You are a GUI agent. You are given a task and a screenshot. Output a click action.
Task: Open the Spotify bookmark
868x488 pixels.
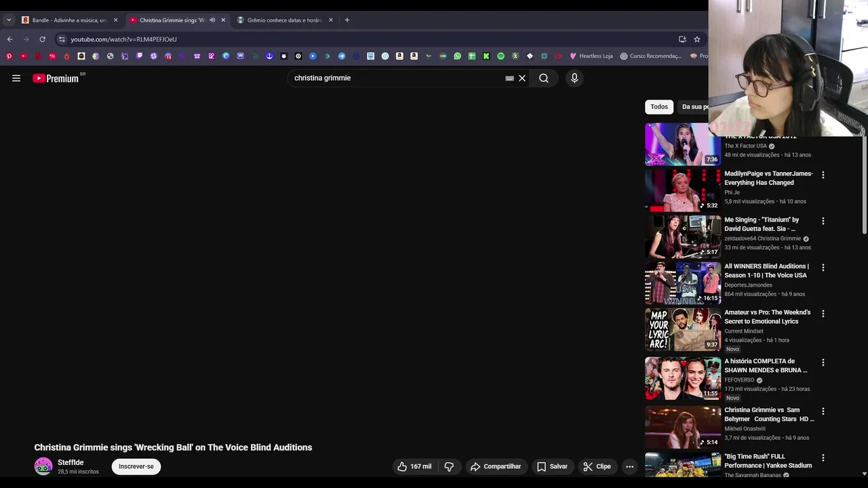pos(500,56)
